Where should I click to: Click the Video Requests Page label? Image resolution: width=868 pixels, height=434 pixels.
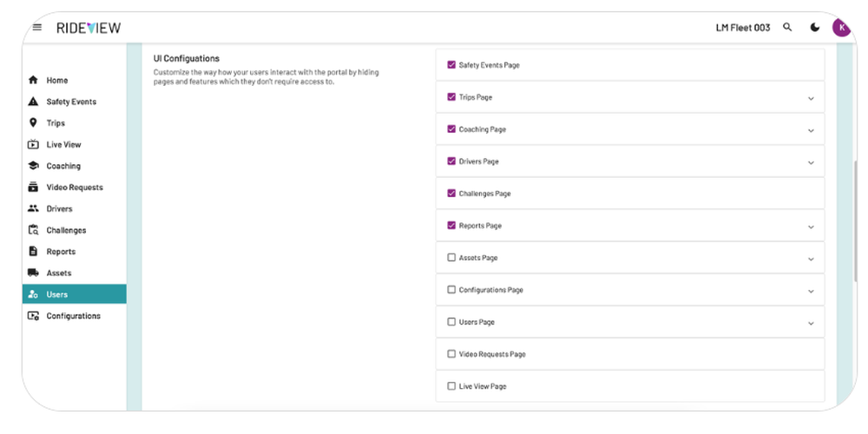pos(492,354)
